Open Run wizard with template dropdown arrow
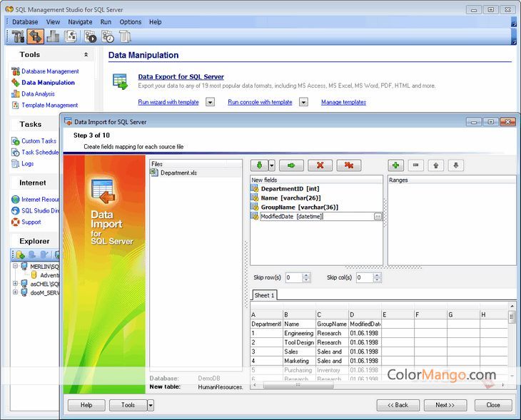The height and width of the screenshot is (420, 521). click(210, 102)
